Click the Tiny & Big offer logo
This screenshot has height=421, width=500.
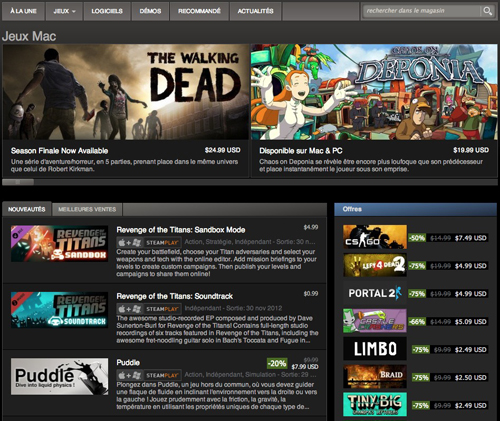tap(375, 405)
